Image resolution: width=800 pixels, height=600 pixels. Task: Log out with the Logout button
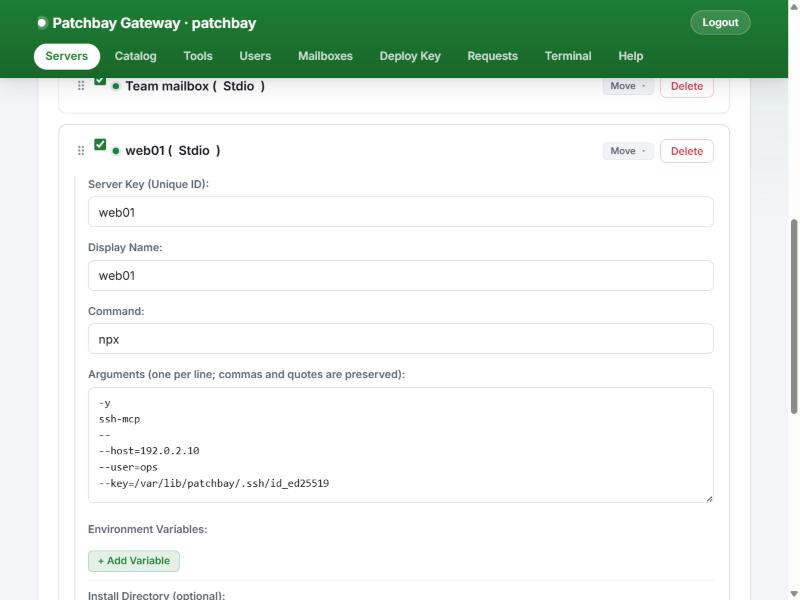[720, 23]
